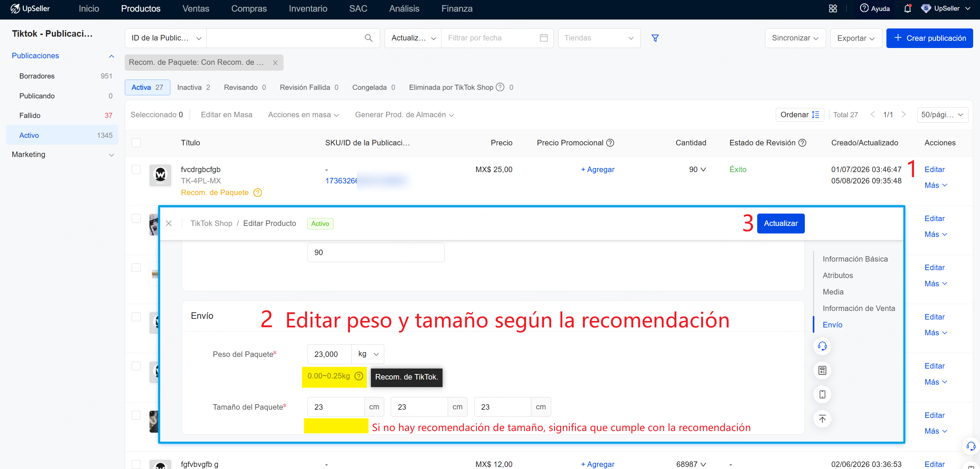Open the date filter calendar icon

point(544,38)
